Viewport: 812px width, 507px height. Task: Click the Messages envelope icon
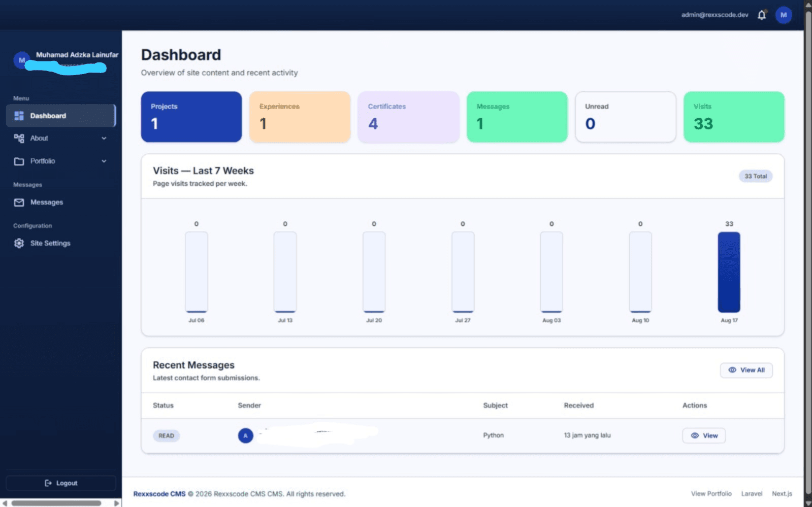click(x=19, y=202)
